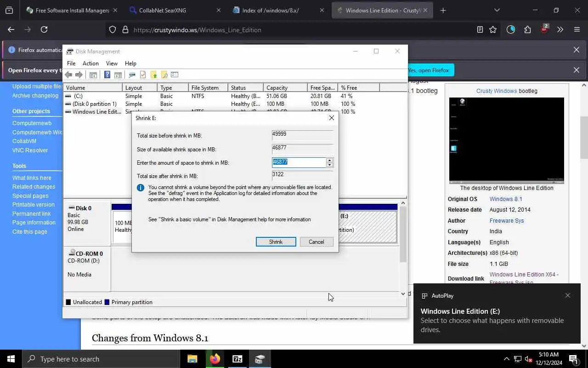Click the yellow folder with green arrow icon
588x368 pixels.
coord(153,75)
